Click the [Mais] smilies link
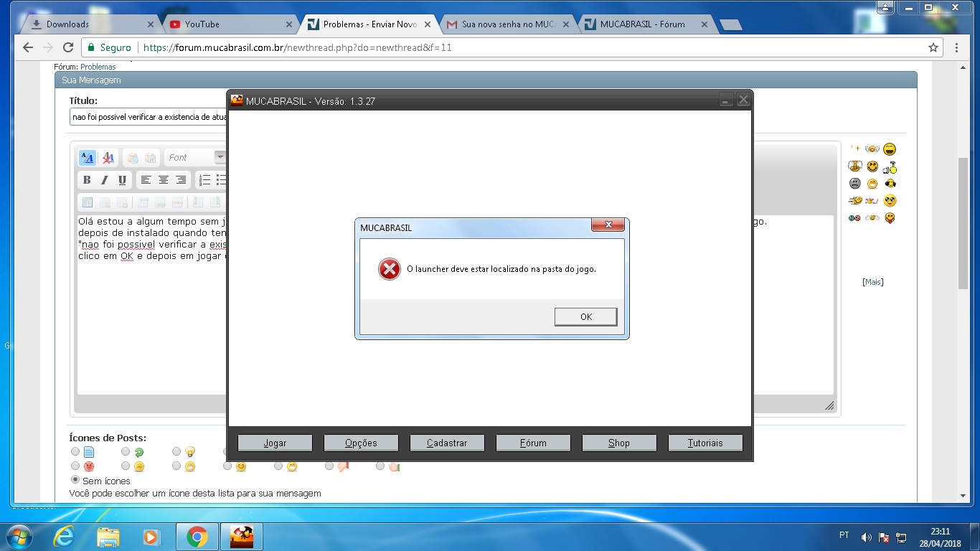The width and height of the screenshot is (980, 551). [872, 282]
